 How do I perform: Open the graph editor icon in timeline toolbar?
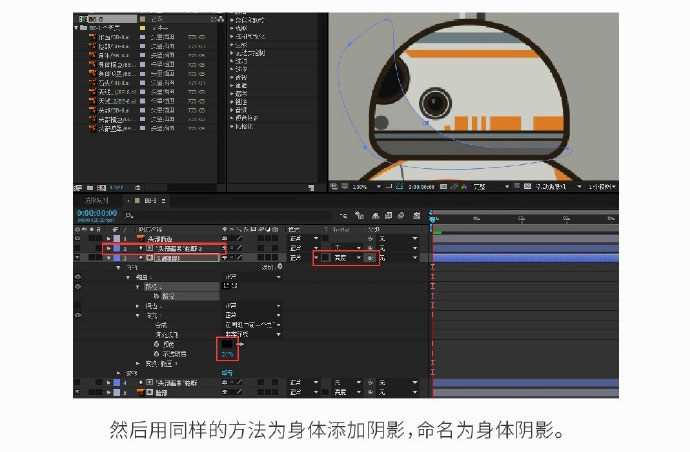(x=416, y=216)
